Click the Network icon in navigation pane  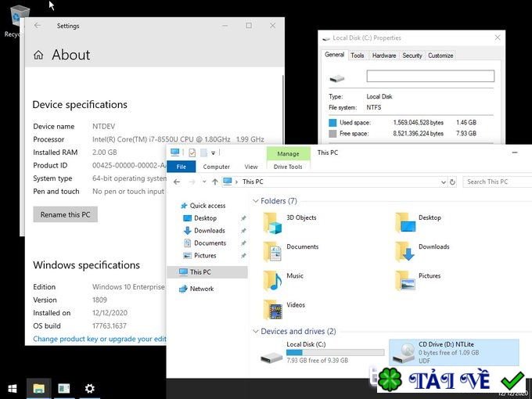pos(183,289)
